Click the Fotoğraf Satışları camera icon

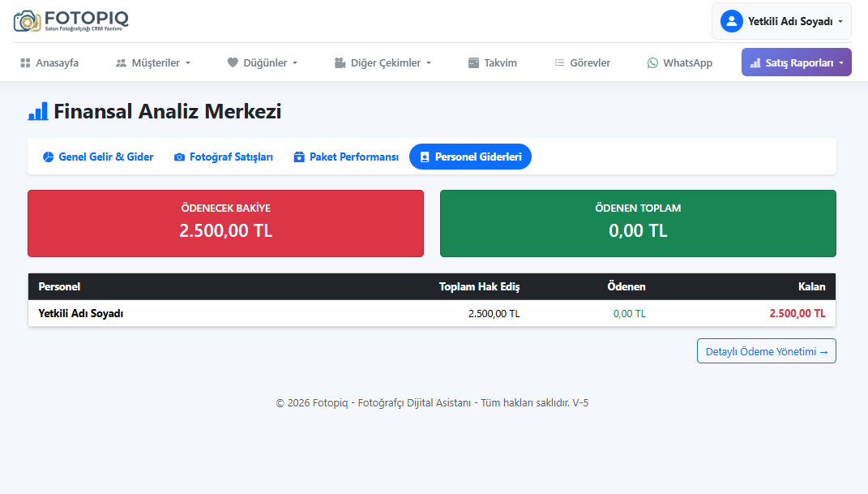coord(179,157)
